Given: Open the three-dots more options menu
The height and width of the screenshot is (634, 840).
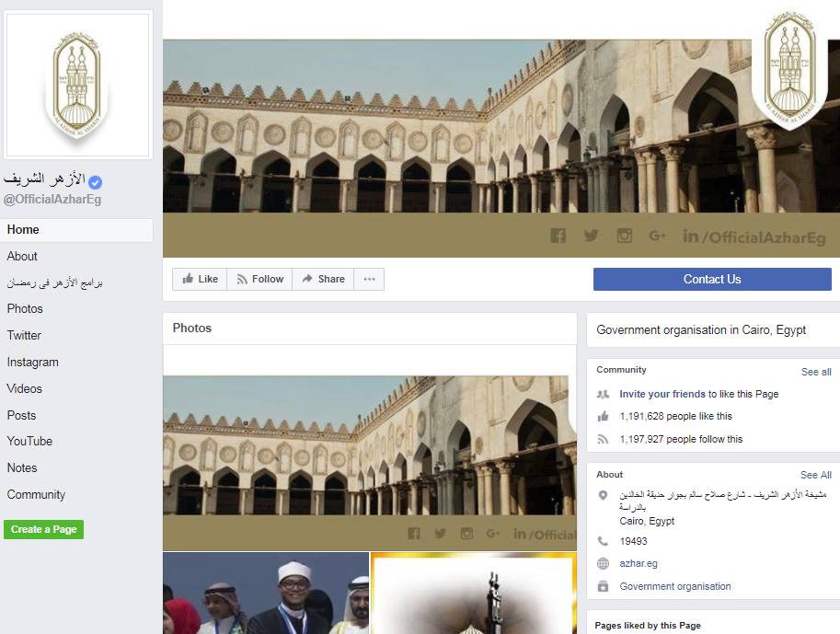Looking at the screenshot, I should pyautogui.click(x=369, y=279).
